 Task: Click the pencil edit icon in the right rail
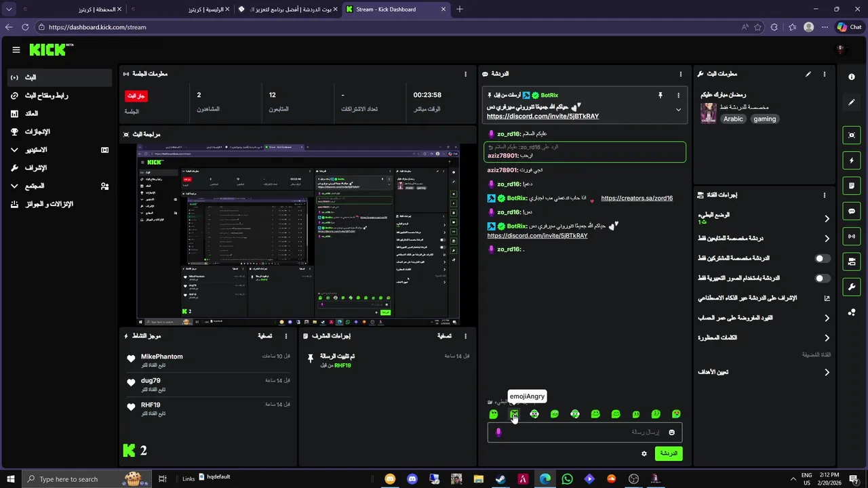852,102
